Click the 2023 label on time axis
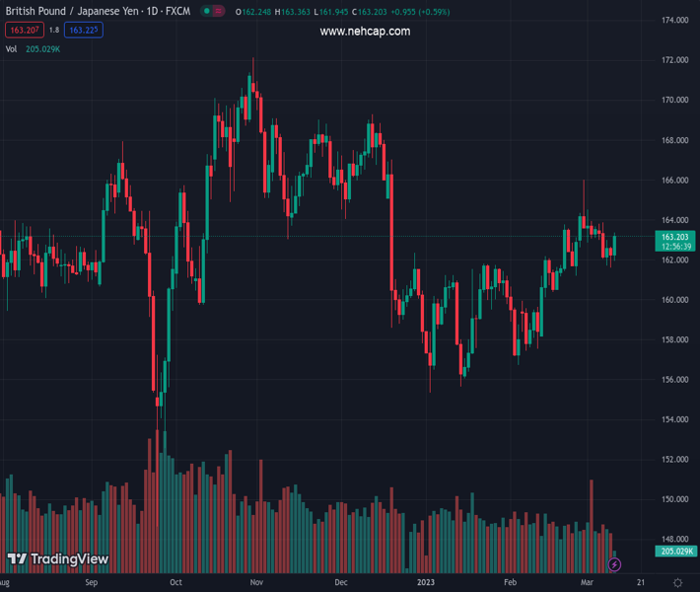Screen dimensions: 700x592 (x=427, y=582)
